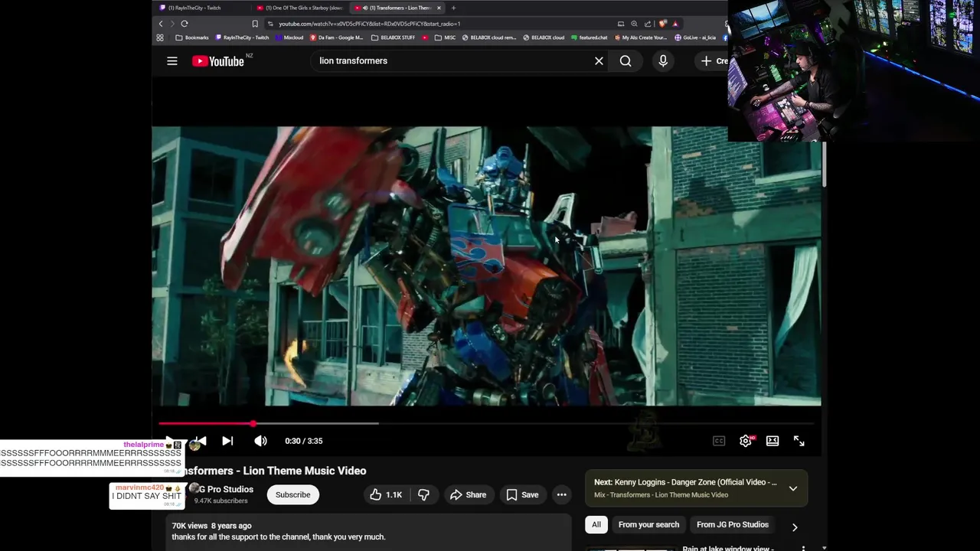Select the All filter chip
980x551 pixels.
(596, 525)
